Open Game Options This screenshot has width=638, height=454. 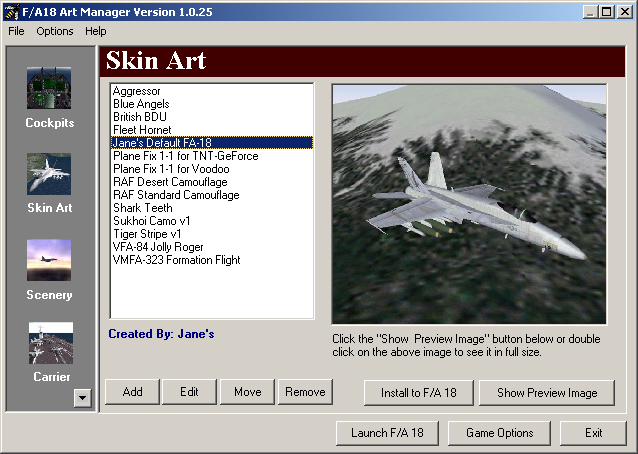507,433
